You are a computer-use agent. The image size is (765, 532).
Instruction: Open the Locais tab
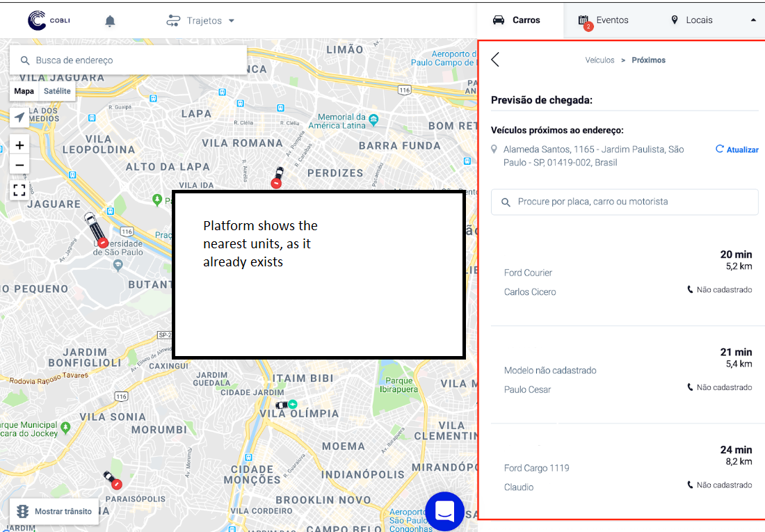click(x=691, y=20)
